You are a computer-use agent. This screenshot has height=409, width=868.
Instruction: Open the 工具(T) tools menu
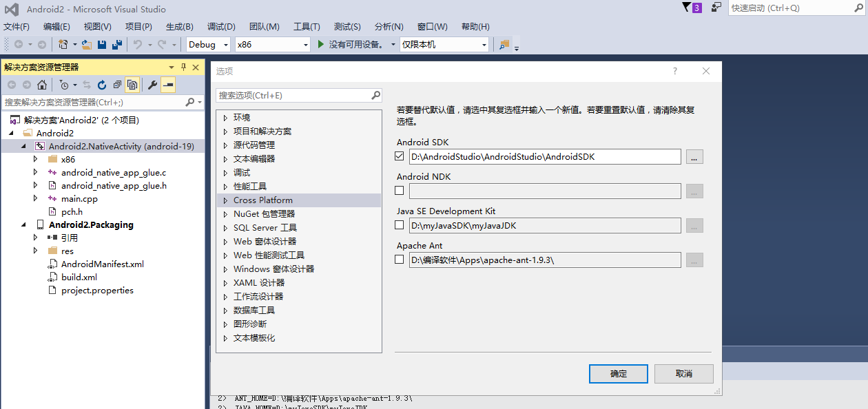point(307,27)
